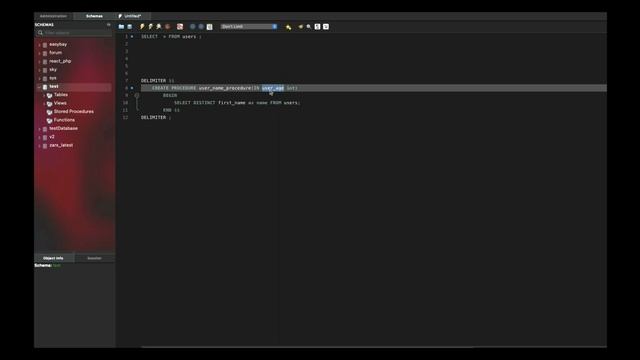The height and width of the screenshot is (360, 640).
Task: Expand the forum schema
Action: (40, 53)
